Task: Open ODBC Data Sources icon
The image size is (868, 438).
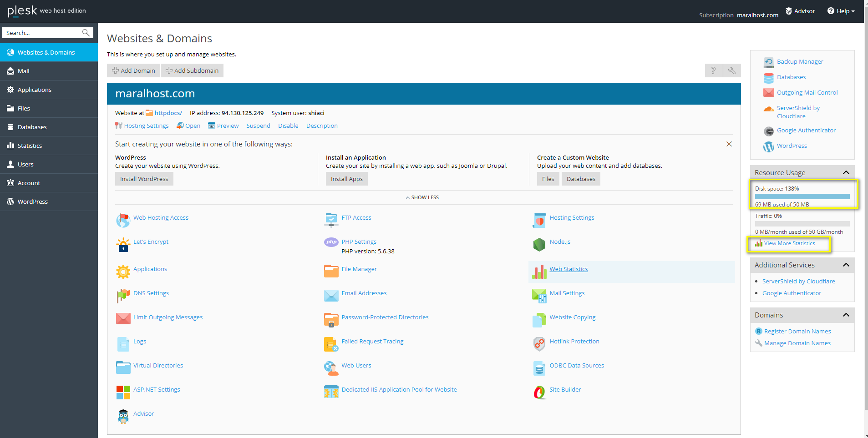Action: point(539,368)
